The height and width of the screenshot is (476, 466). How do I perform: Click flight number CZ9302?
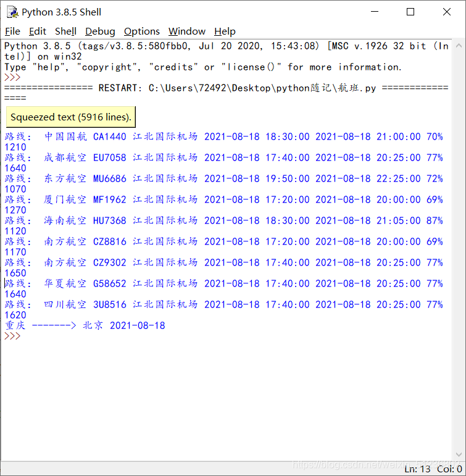point(110,262)
